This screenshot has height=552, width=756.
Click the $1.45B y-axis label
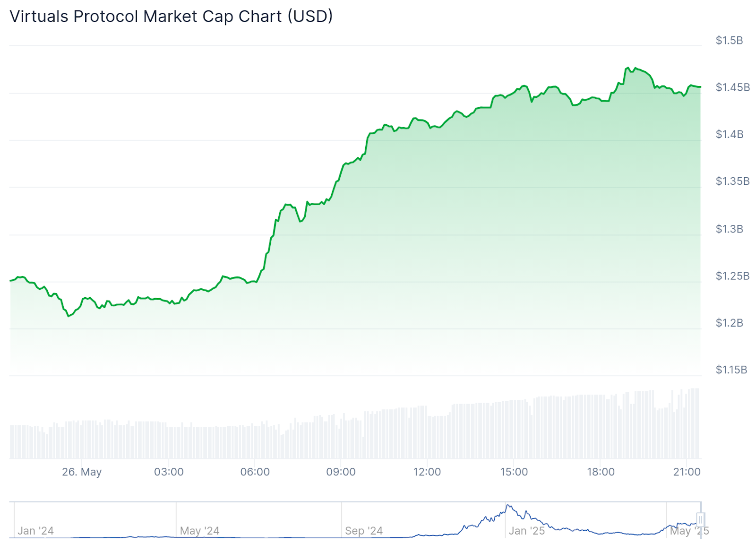click(x=732, y=87)
